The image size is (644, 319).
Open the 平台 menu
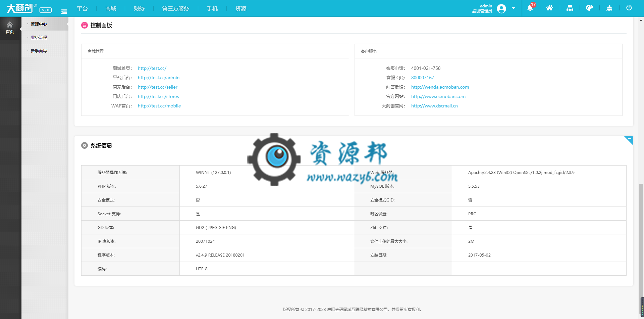pyautogui.click(x=82, y=8)
